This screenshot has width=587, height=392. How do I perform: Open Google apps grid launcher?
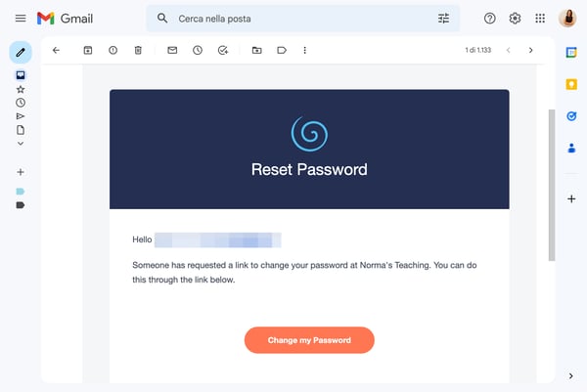click(540, 19)
